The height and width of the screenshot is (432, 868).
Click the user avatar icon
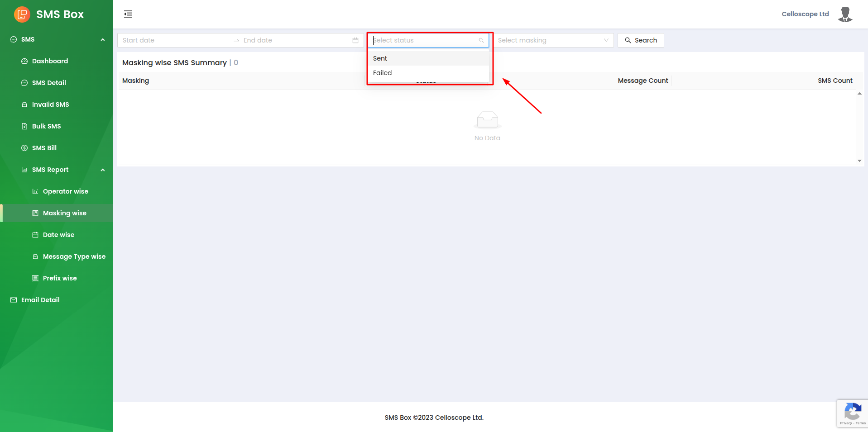click(x=845, y=14)
